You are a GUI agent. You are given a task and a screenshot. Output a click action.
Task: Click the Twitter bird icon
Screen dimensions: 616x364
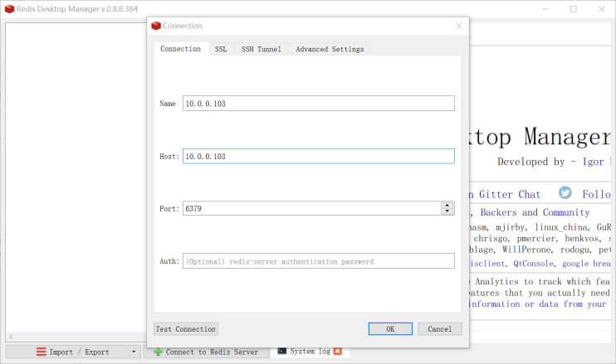pyautogui.click(x=565, y=192)
